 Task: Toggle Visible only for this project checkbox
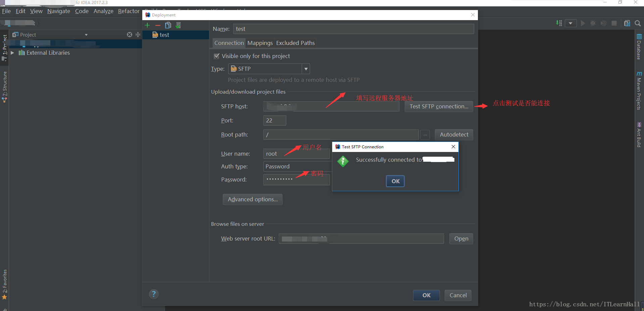point(217,56)
